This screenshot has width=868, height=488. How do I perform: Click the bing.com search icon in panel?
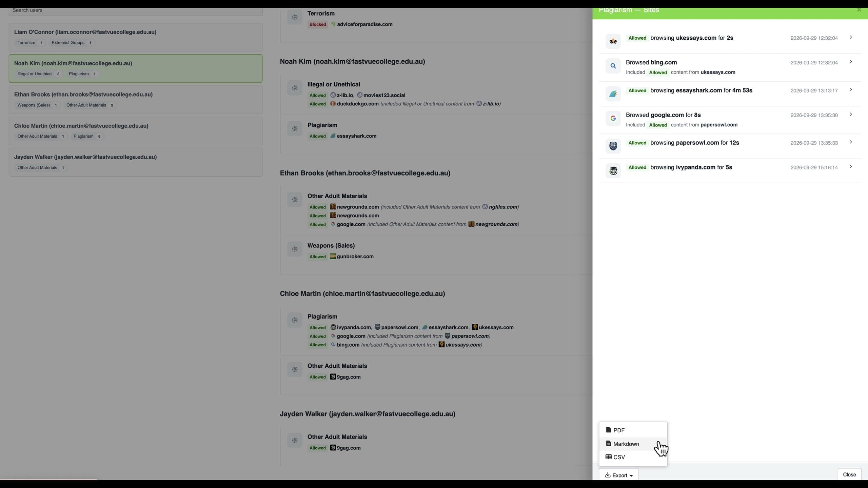(613, 66)
